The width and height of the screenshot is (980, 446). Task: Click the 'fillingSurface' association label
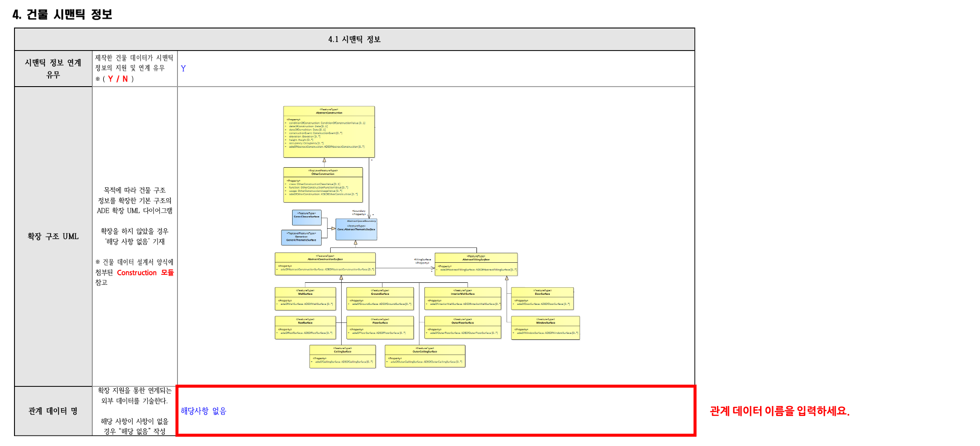pos(422,259)
